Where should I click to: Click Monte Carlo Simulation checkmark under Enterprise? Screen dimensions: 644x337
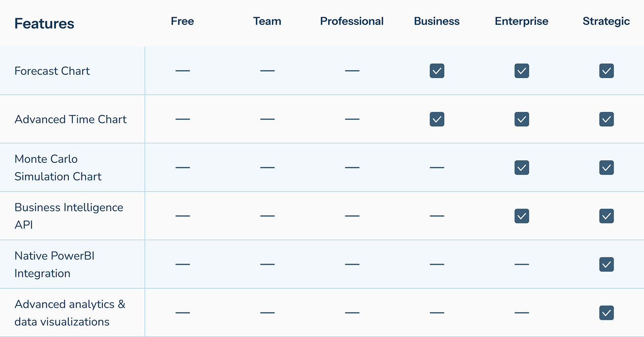click(522, 167)
